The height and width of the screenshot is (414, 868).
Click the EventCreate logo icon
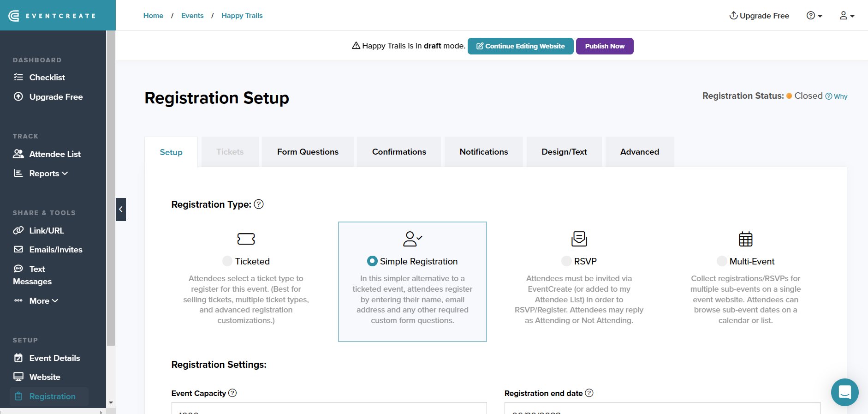click(x=14, y=16)
